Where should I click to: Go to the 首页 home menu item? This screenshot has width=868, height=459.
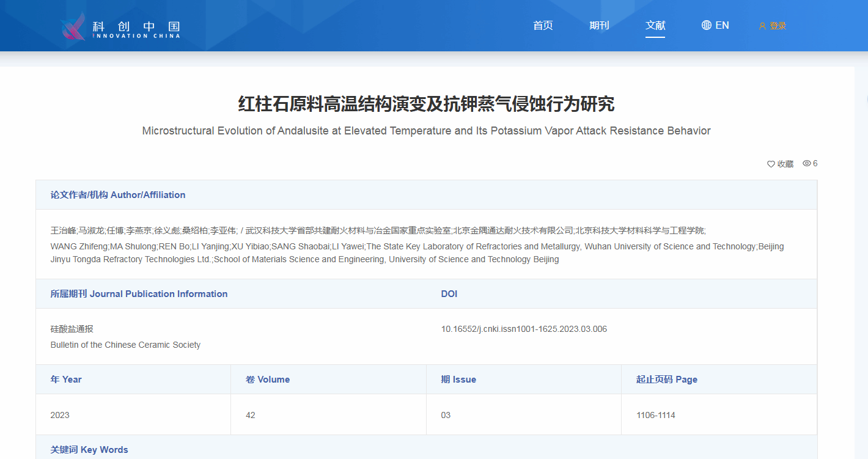pyautogui.click(x=543, y=25)
